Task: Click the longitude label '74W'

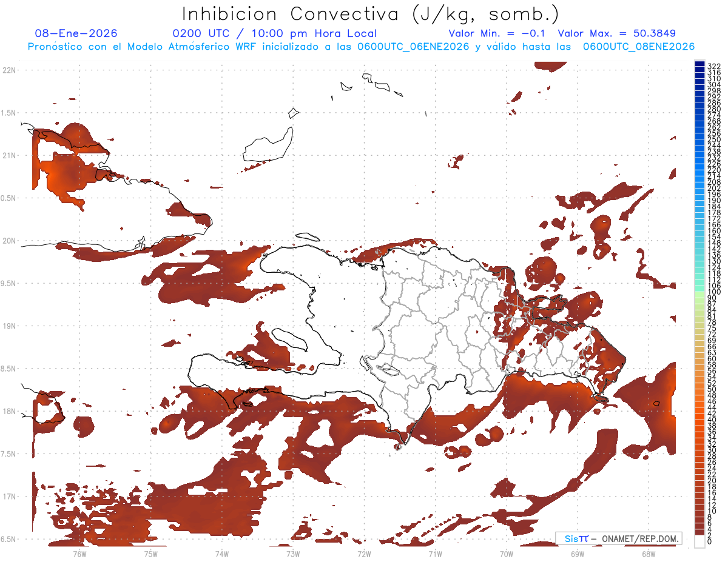Action: point(221,553)
